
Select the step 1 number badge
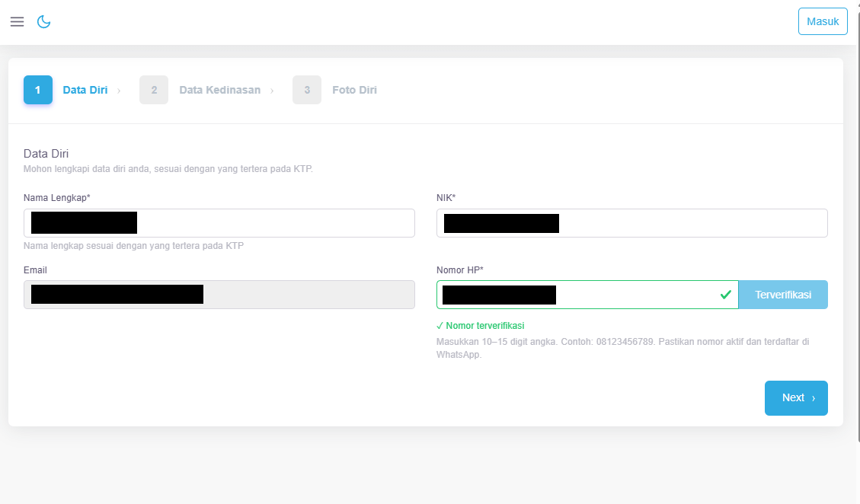click(38, 90)
